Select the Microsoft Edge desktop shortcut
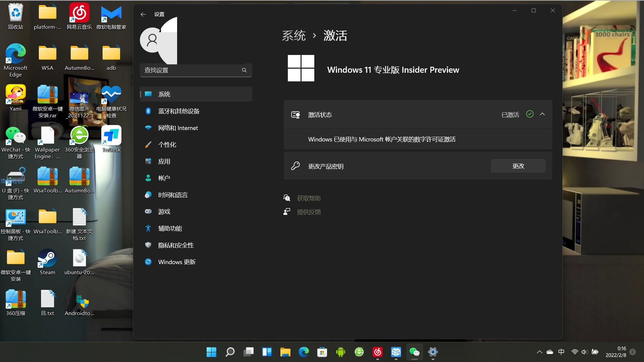644x362 pixels. (16, 60)
